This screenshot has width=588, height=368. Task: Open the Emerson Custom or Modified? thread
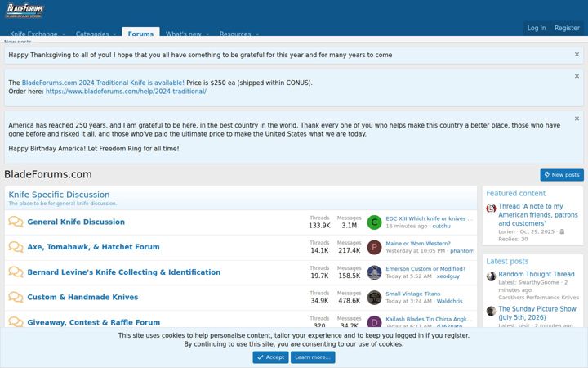click(x=425, y=268)
